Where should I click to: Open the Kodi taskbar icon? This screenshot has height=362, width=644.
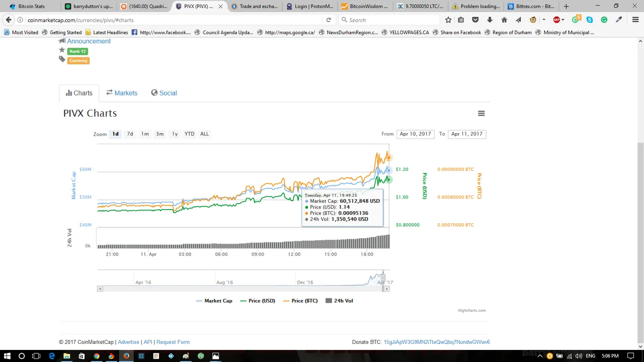[x=171, y=356]
